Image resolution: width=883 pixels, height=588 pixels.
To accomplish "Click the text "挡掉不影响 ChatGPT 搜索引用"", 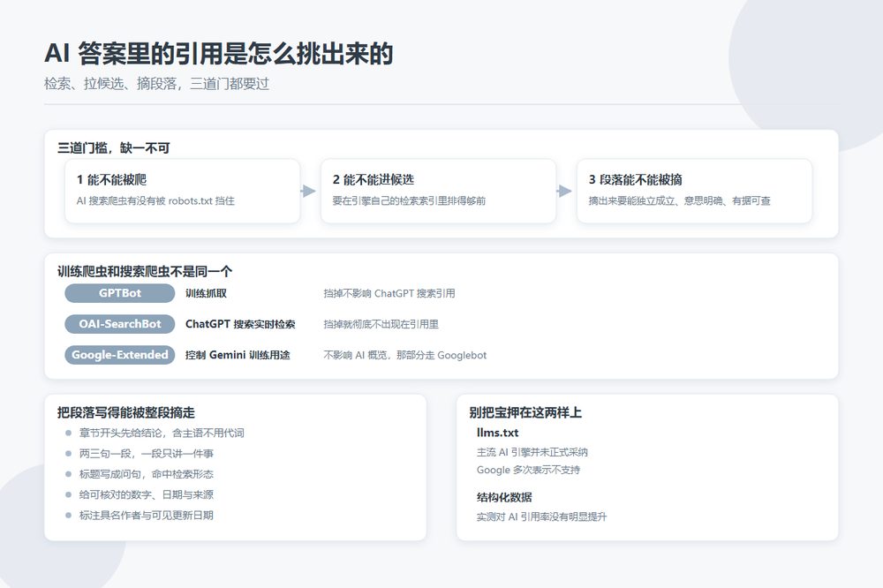I will click(x=389, y=293).
